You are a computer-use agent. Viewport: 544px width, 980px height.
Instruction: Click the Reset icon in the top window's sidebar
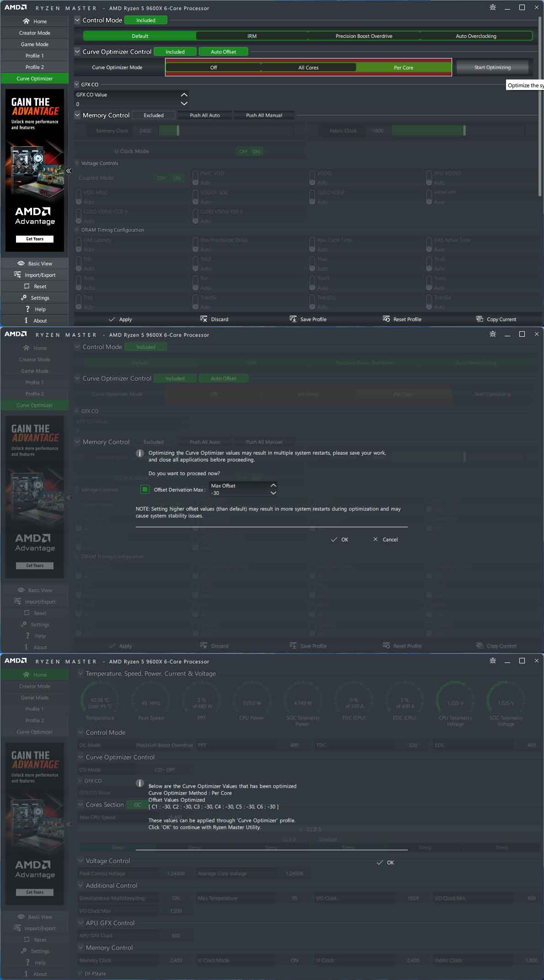[x=27, y=286]
